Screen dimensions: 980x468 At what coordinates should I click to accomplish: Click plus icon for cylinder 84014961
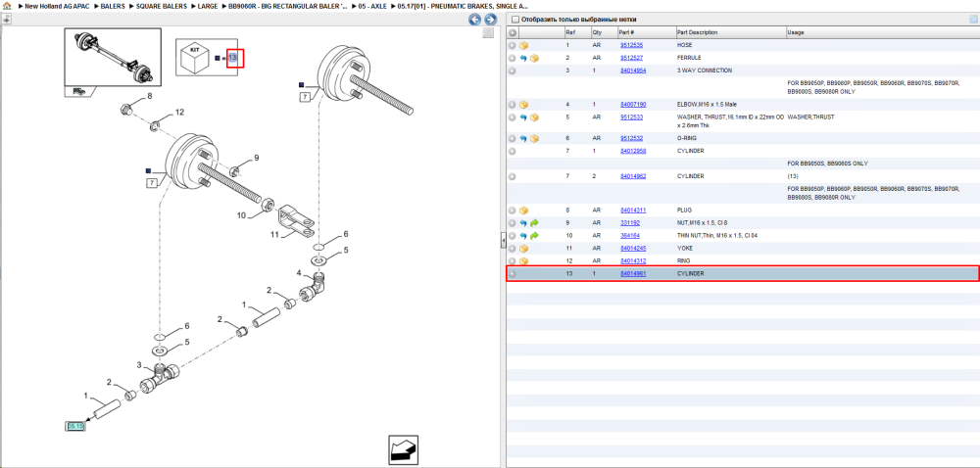512,273
